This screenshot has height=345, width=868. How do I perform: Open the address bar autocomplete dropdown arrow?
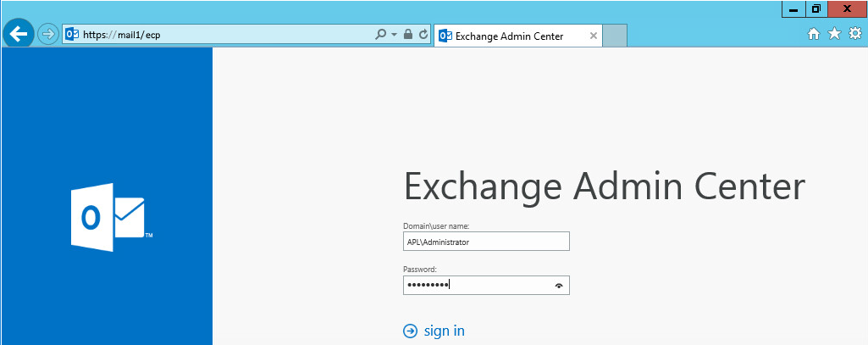pos(394,35)
